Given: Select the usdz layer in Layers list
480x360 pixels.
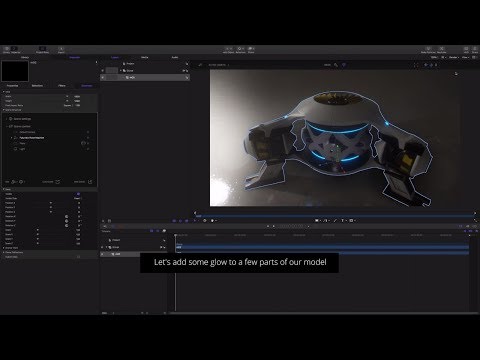Looking at the screenshot, I should (x=145, y=77).
